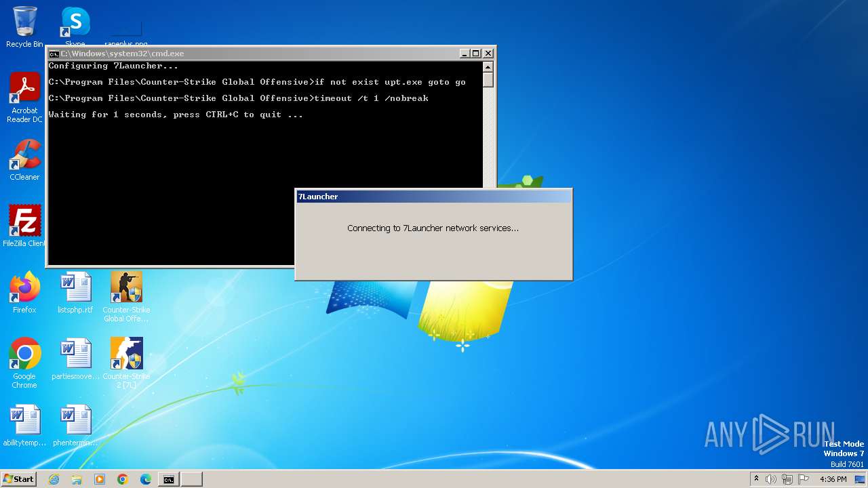Open the Skype desktop shortcut
The image size is (868, 488).
tap(75, 26)
